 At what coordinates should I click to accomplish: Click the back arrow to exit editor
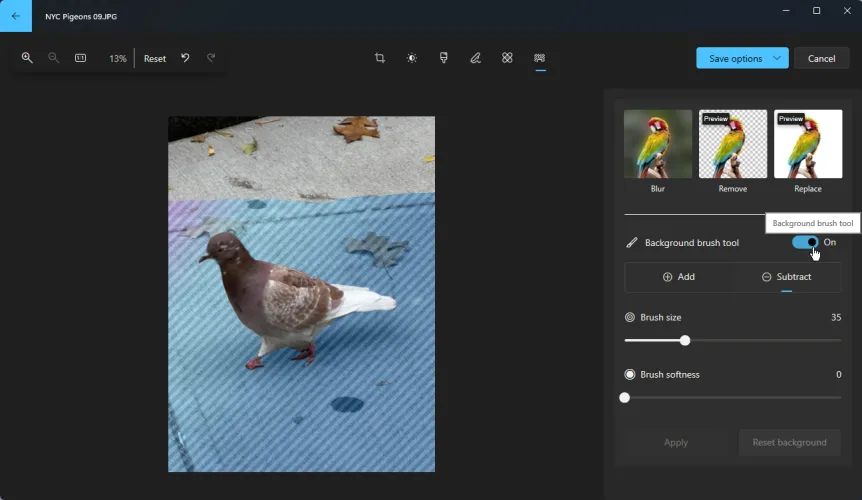coord(15,16)
